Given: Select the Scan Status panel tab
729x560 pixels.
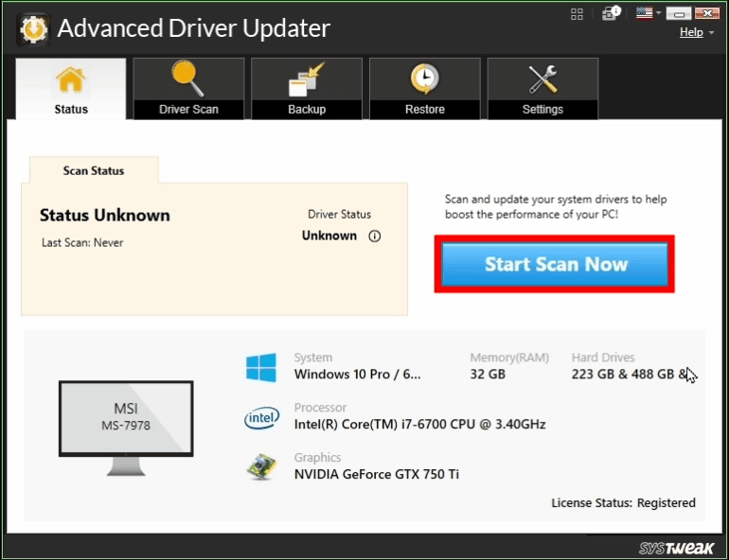Looking at the screenshot, I should [94, 171].
